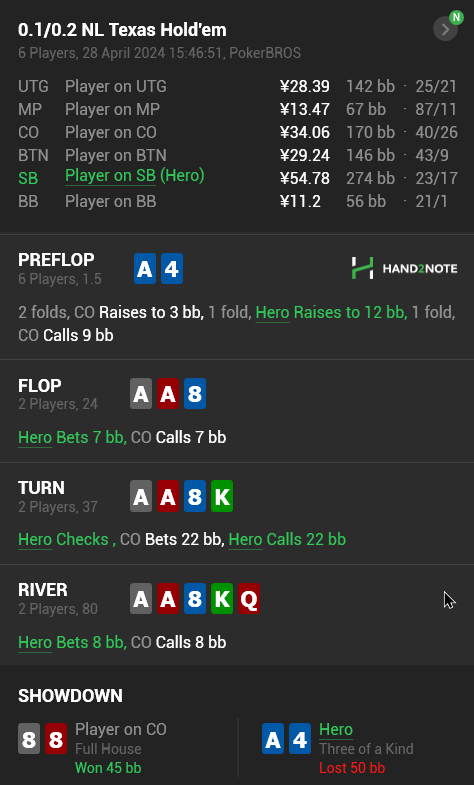Click the Hero name in showdown

coord(336,729)
